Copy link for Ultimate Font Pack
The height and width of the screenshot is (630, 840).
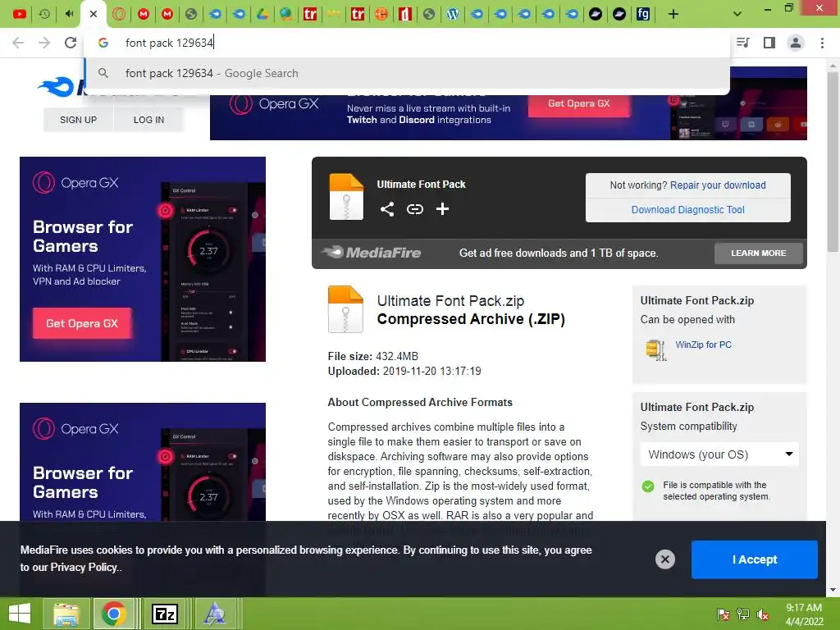pyautogui.click(x=414, y=209)
